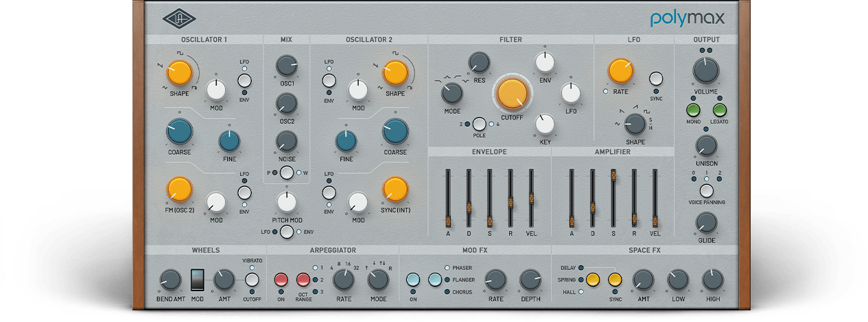The height and width of the screenshot is (322, 868).
Task: Click the mod wheel AMT knob
Action: point(224,280)
